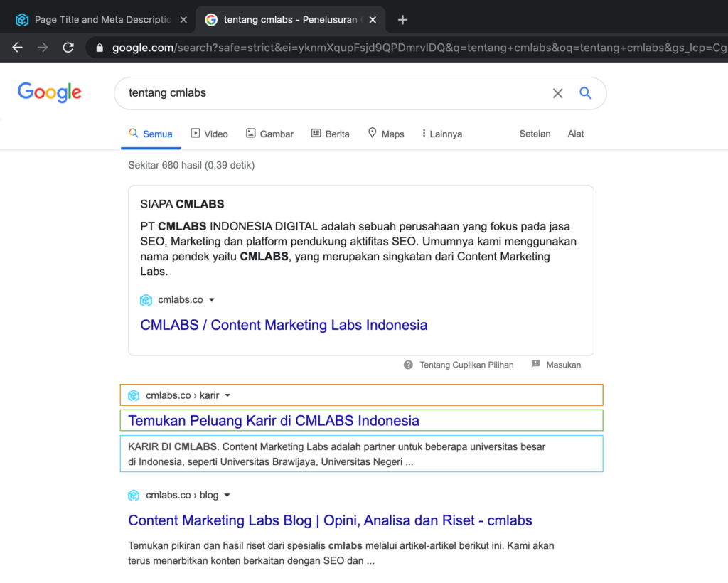Close the tentang cmlabs search tab
The height and width of the screenshot is (583, 728).
[x=373, y=20]
